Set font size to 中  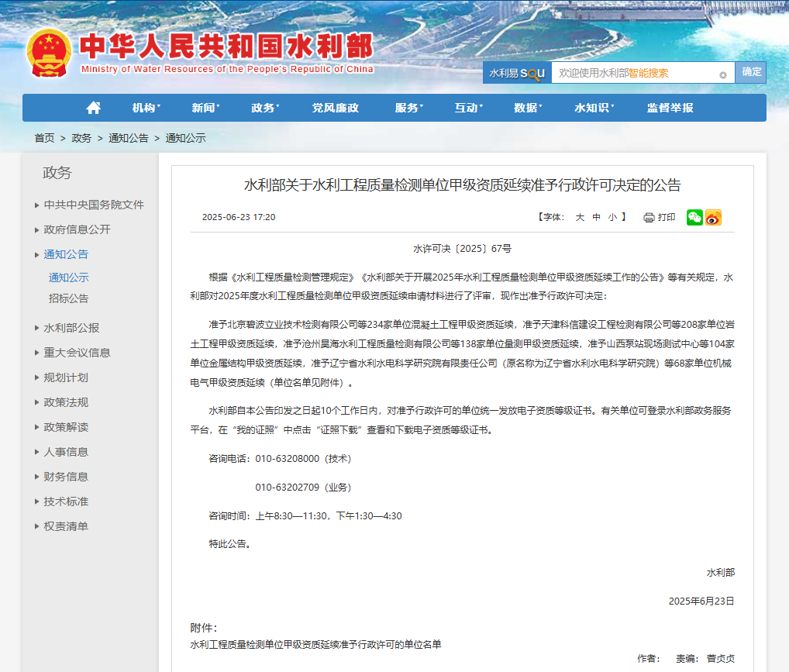pyautogui.click(x=596, y=218)
